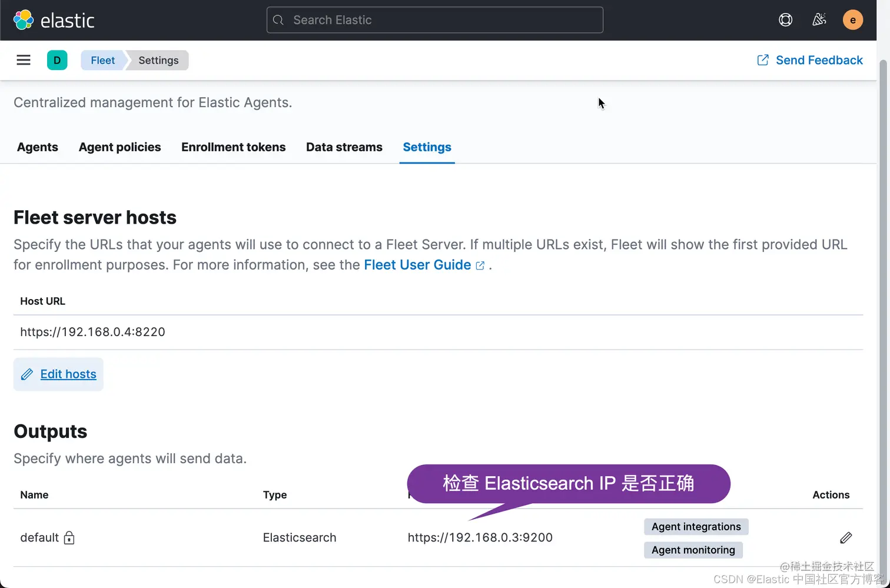The height and width of the screenshot is (588, 890).
Task: Select the Settings tab
Action: pos(427,147)
